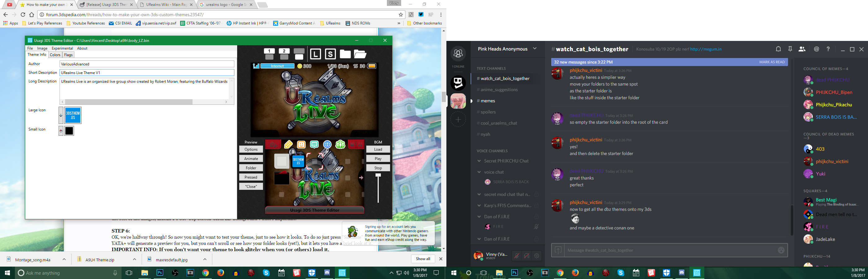Show all downloads in Chrome
The image size is (868, 279).
point(423,259)
